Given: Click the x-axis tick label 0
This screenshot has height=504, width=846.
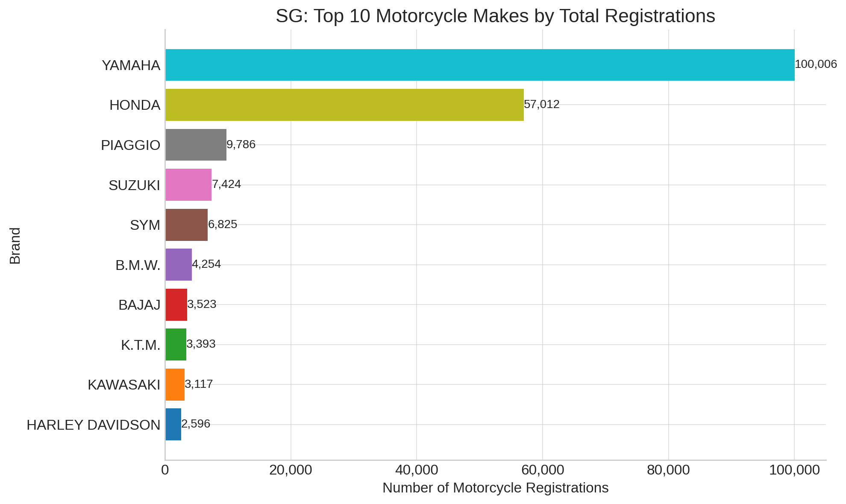Looking at the screenshot, I should [x=165, y=470].
